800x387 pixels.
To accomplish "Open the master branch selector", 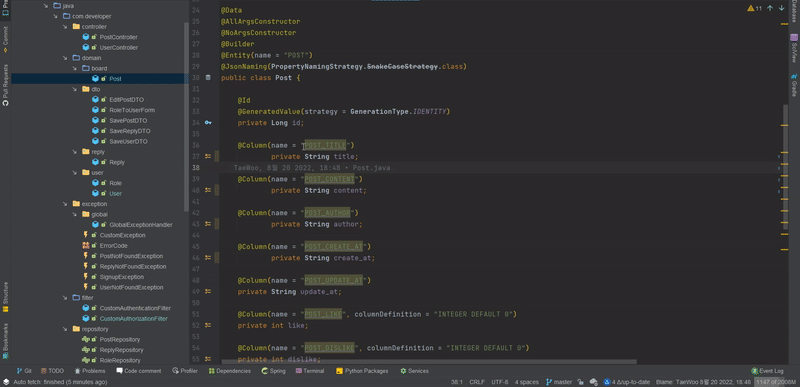I will coord(559,382).
